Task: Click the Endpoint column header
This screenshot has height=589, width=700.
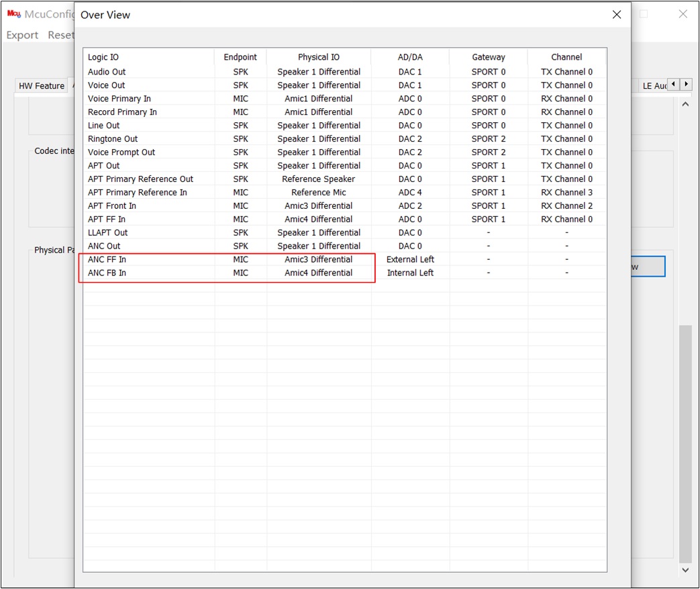Action: click(240, 57)
